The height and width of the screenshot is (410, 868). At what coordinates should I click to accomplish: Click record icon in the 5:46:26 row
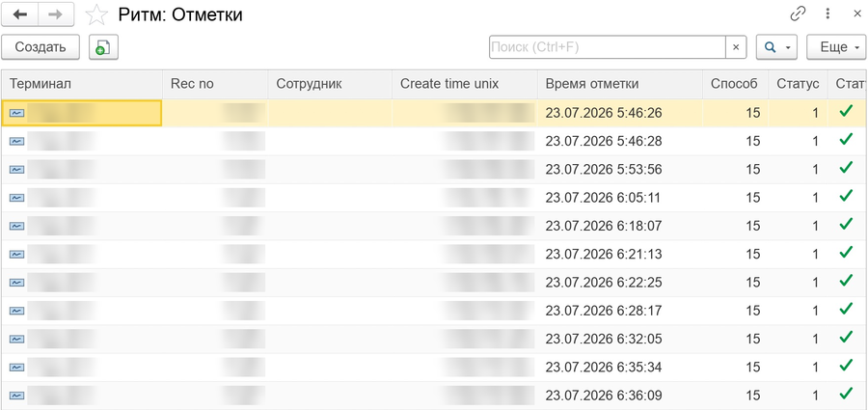[16, 113]
